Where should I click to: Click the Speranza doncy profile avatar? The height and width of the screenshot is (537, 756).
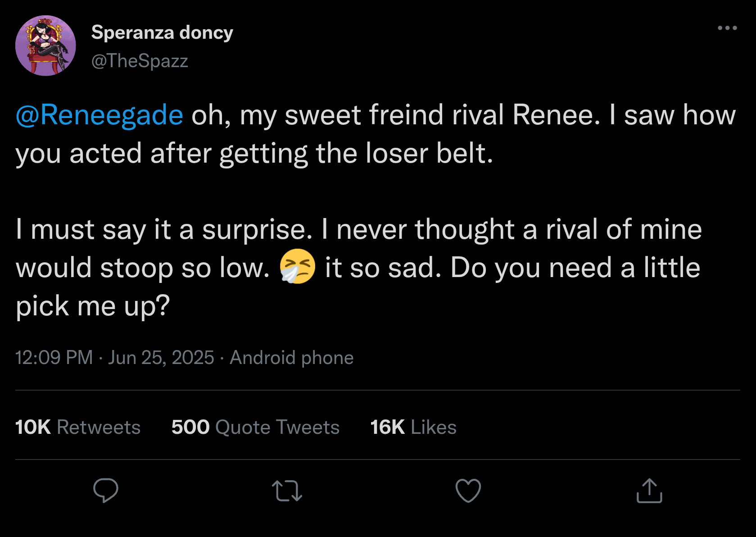pos(45,46)
